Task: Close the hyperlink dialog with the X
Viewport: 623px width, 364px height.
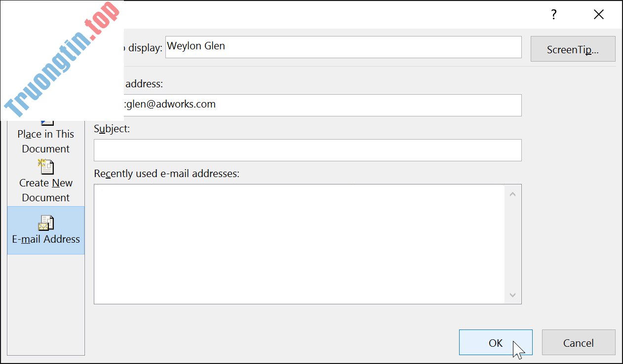Action: 598,14
